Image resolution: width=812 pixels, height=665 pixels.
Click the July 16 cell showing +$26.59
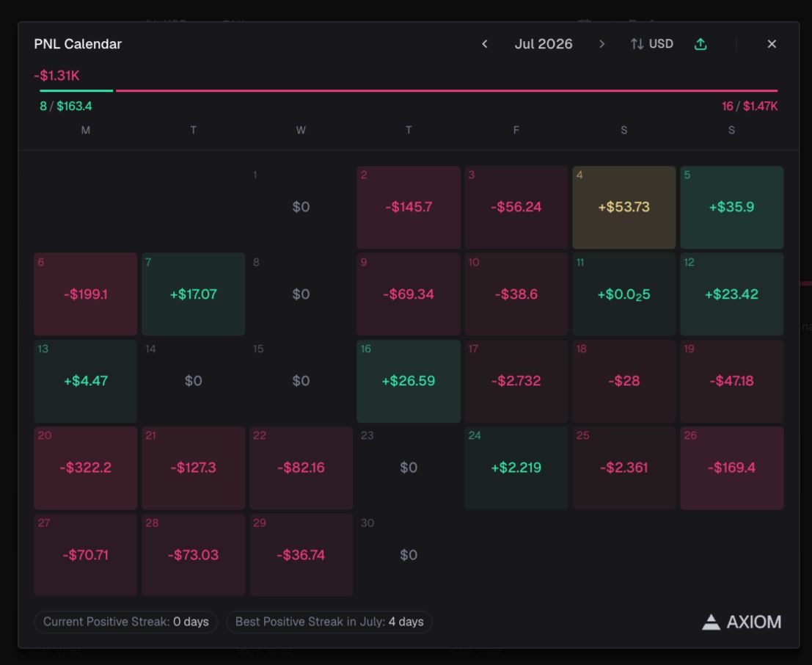coord(409,381)
